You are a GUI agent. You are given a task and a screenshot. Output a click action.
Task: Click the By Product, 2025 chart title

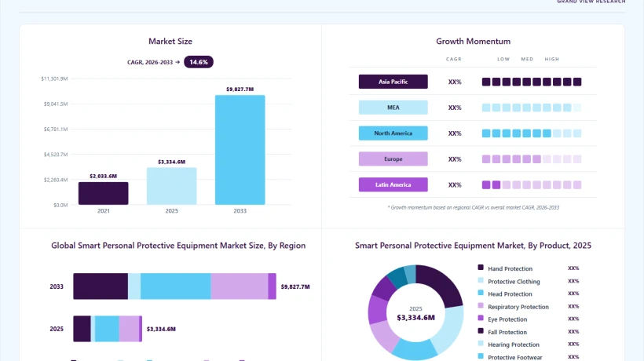473,246
